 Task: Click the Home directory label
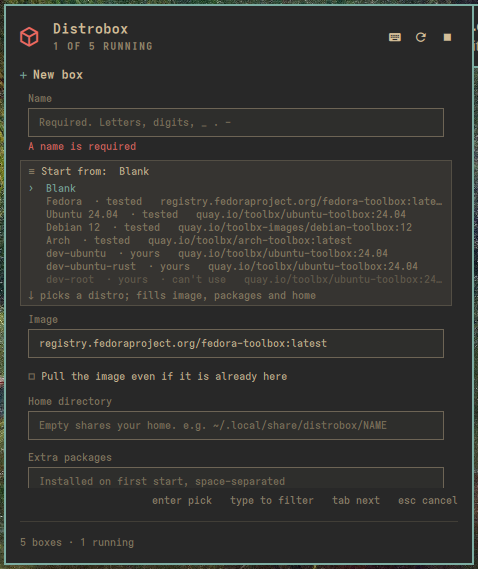tap(70, 401)
